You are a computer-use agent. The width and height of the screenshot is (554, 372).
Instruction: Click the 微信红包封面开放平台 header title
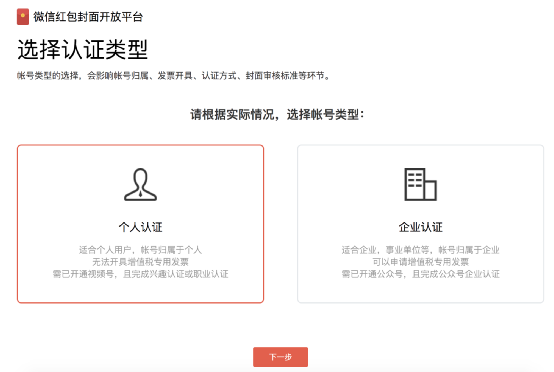[x=88, y=17]
